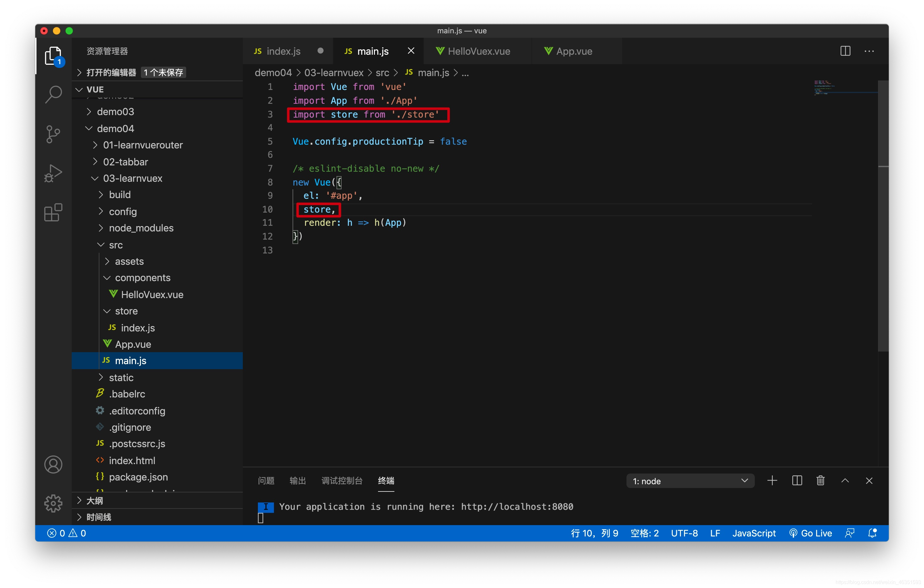Expand the node_modules folder
This screenshot has height=588, width=924.
pos(157,228)
